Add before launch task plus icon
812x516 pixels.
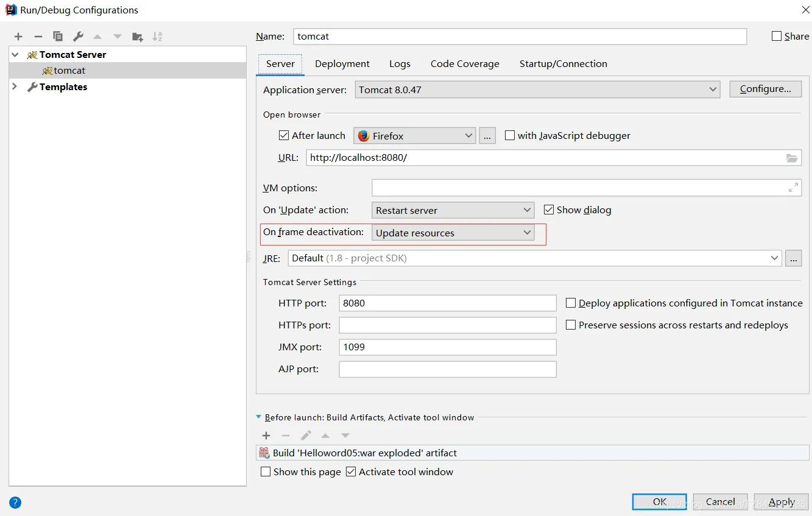tap(266, 436)
